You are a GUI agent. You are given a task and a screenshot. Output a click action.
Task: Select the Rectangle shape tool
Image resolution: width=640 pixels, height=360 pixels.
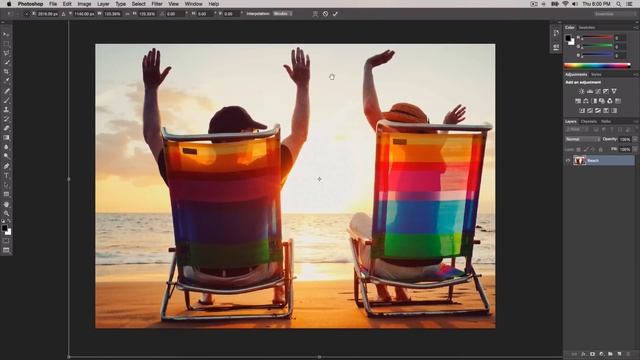[6, 194]
